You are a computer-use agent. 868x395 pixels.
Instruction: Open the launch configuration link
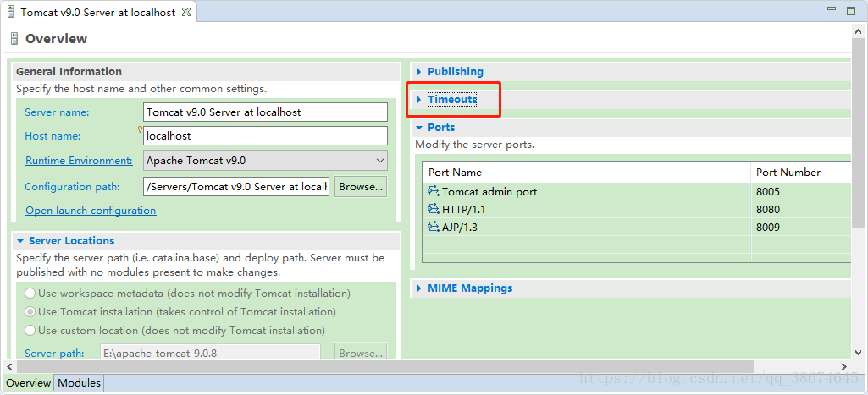pyautogui.click(x=91, y=211)
